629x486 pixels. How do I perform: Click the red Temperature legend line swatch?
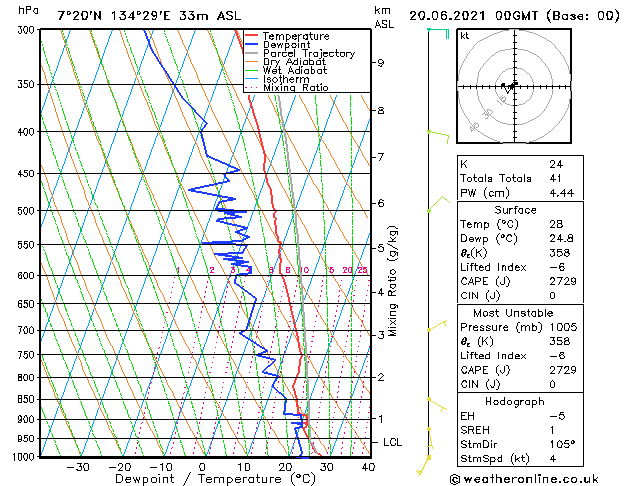[x=252, y=36]
